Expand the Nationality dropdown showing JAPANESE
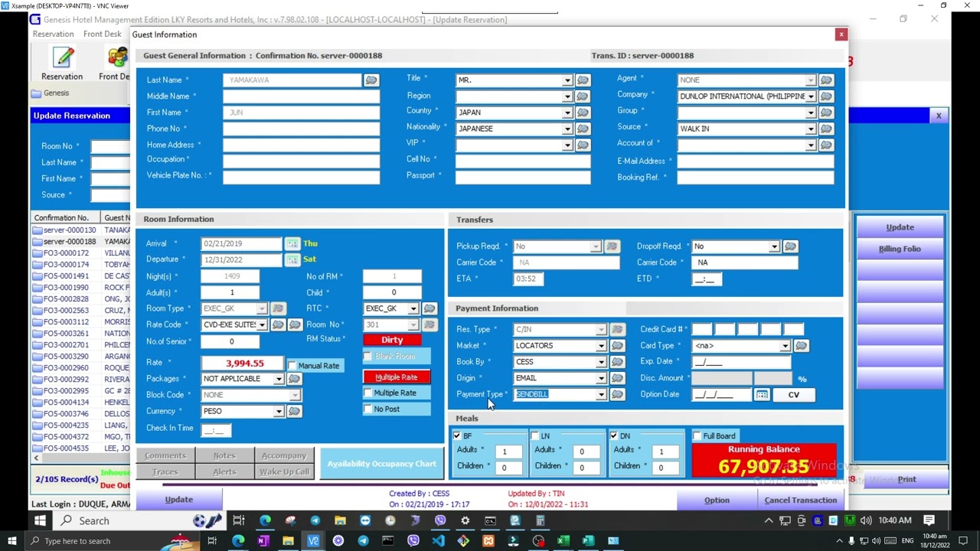This screenshot has height=551, width=980. tap(567, 129)
